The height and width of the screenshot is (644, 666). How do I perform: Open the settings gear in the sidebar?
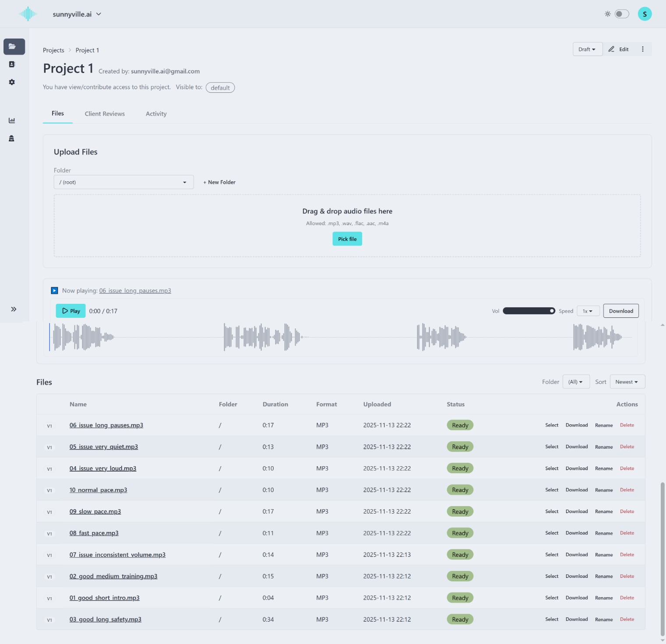tap(12, 82)
